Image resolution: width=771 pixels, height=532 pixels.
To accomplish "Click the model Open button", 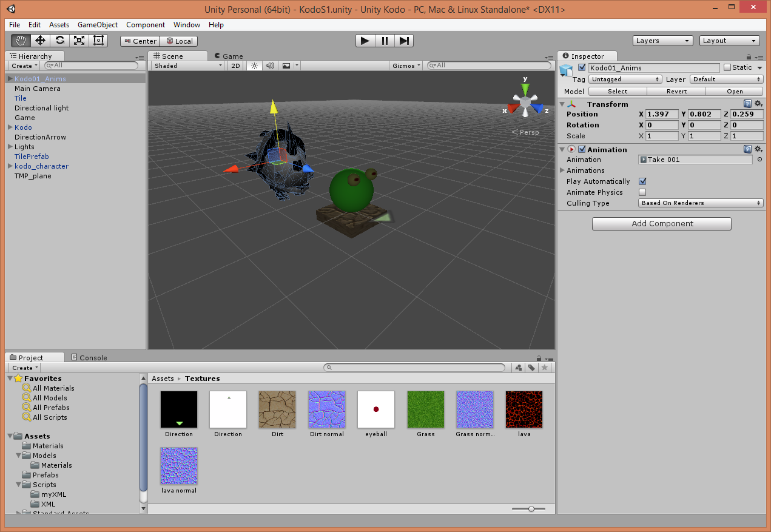I will (x=735, y=91).
